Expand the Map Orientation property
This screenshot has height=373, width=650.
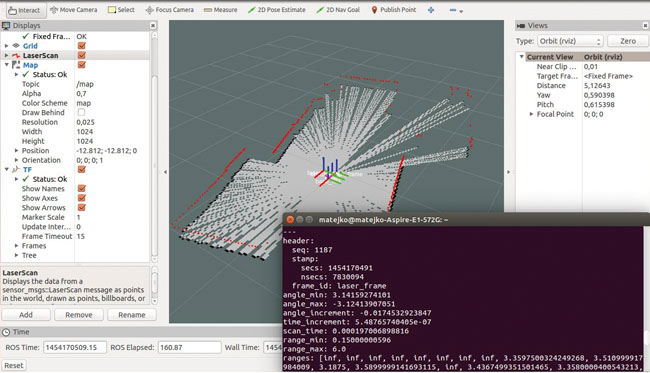tap(16, 160)
